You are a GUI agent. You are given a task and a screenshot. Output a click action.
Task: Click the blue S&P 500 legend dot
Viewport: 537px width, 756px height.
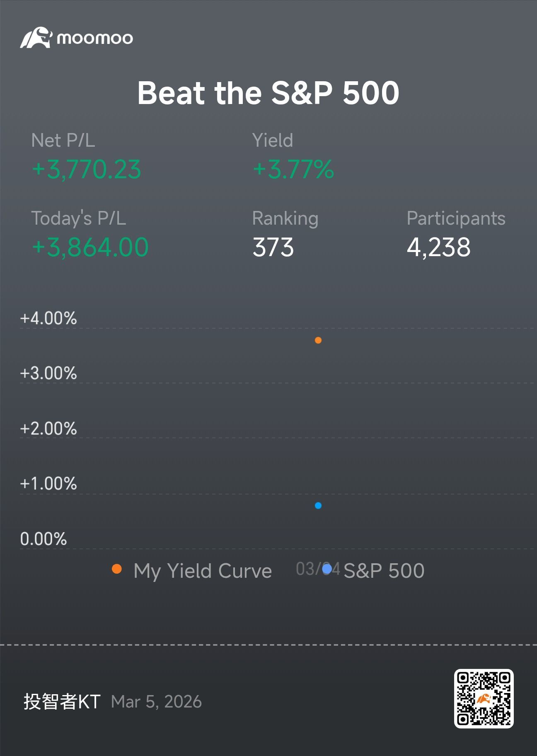click(x=327, y=569)
